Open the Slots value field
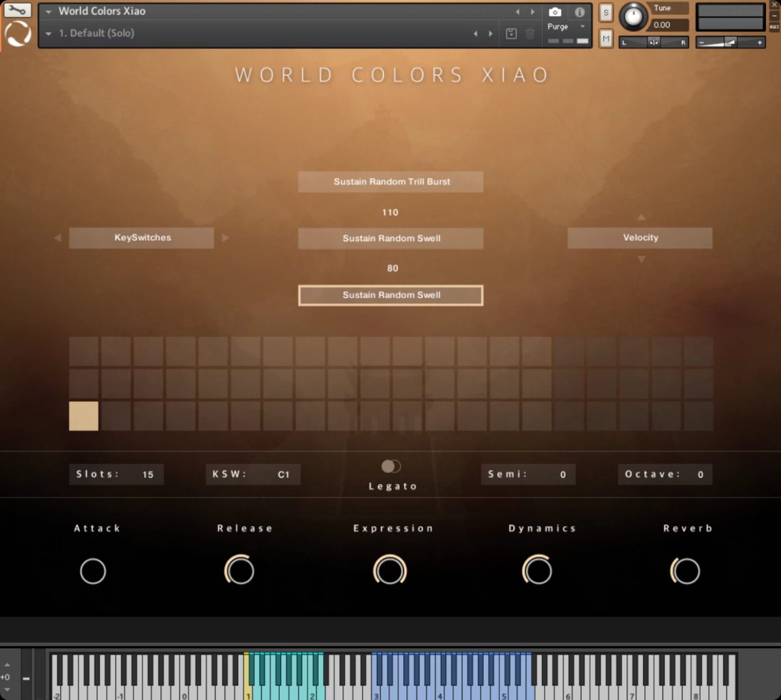Viewport: 781px width, 700px height. (116, 474)
